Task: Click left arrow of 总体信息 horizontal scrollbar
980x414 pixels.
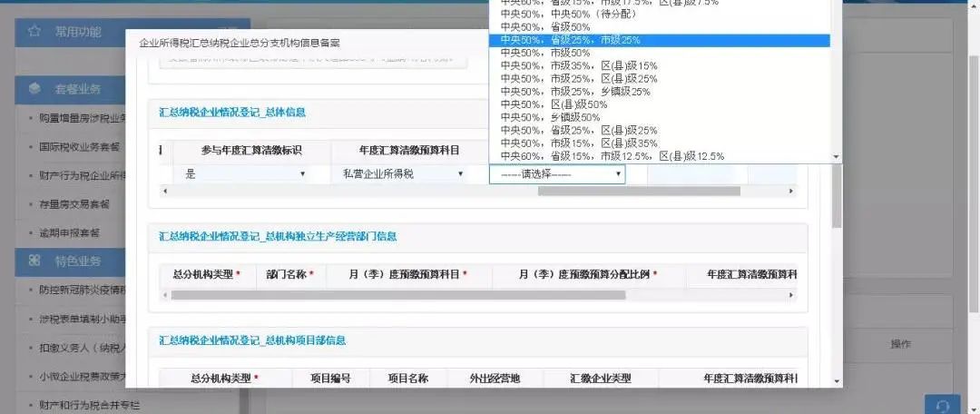Action: (165, 191)
